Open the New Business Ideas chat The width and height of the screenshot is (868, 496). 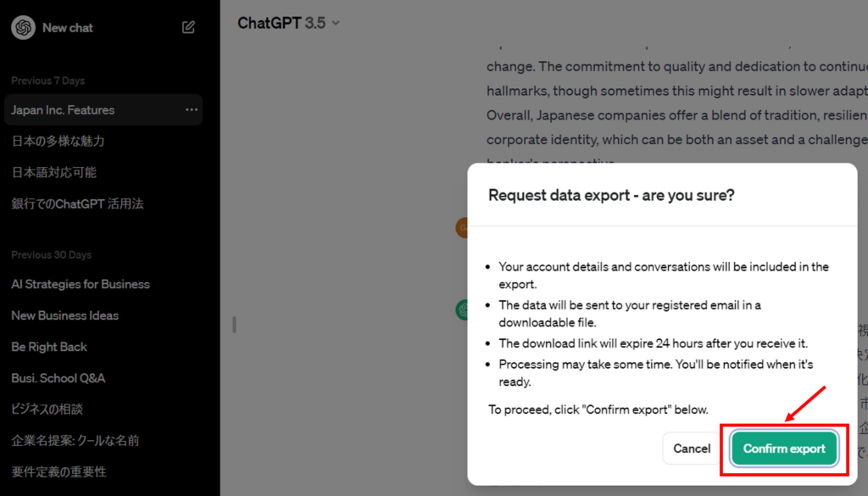pos(64,315)
